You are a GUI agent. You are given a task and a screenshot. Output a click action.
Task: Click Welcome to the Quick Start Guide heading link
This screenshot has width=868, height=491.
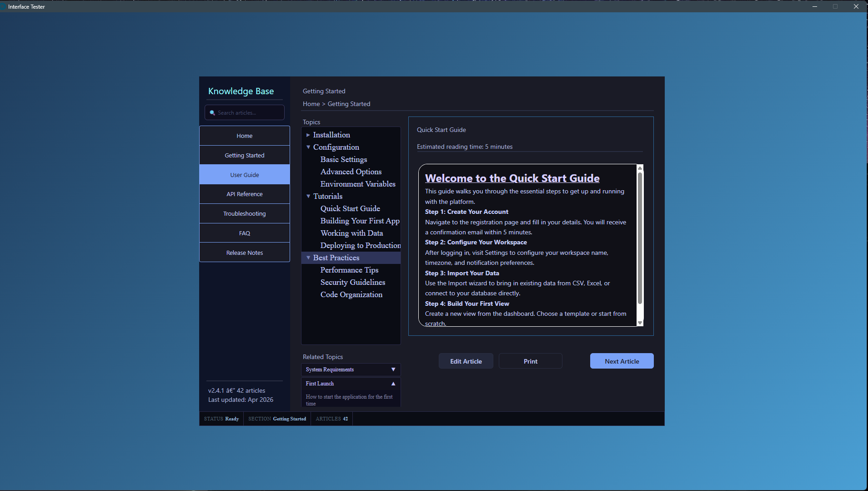click(512, 178)
